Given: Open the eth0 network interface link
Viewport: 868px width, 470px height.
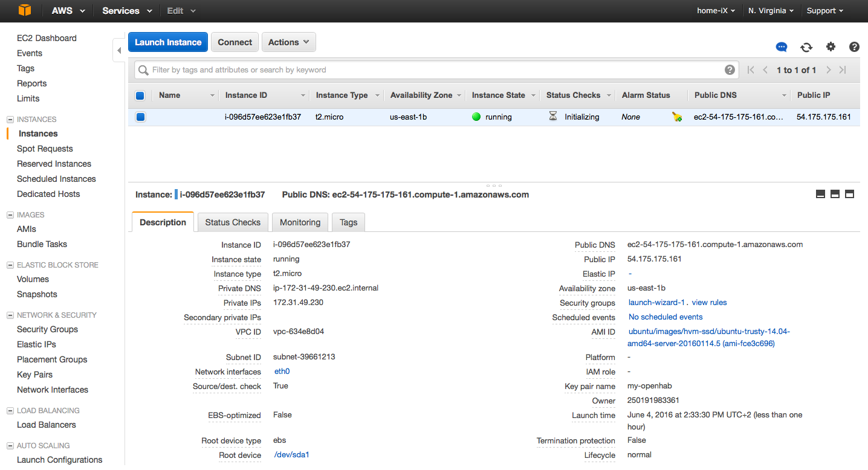Looking at the screenshot, I should pyautogui.click(x=282, y=371).
